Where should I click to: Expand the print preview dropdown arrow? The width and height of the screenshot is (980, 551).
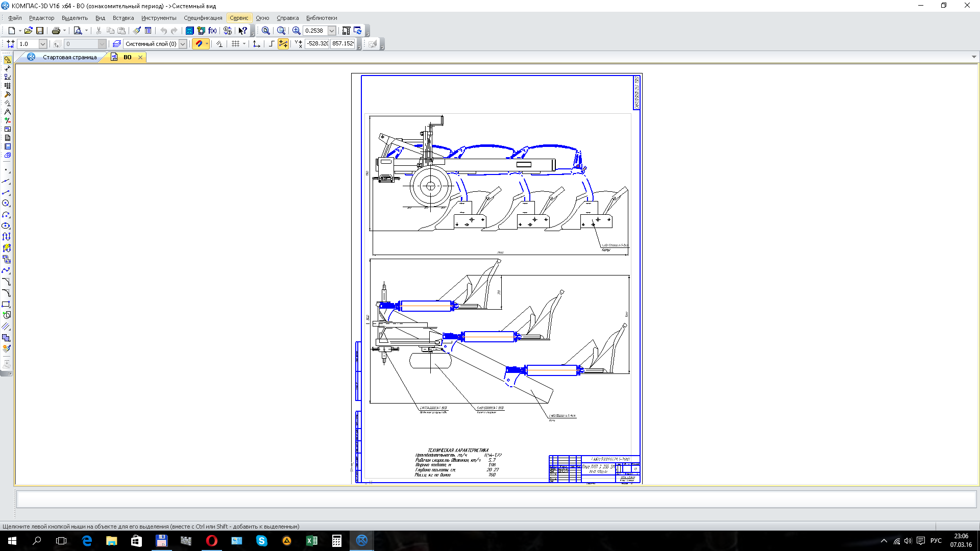[86, 31]
